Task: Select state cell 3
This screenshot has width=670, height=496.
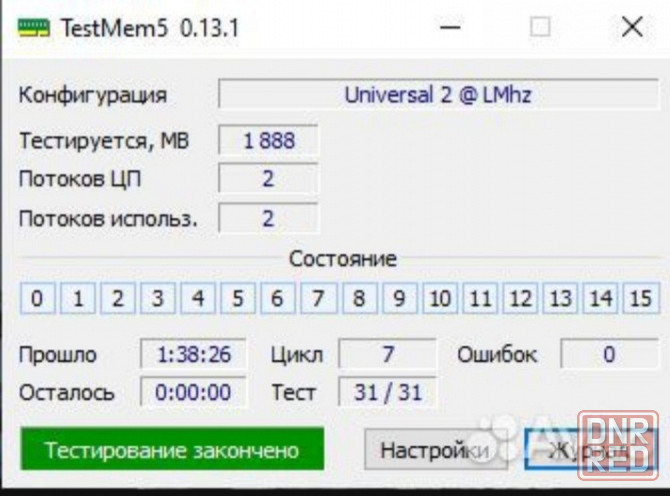Action: click(x=157, y=298)
